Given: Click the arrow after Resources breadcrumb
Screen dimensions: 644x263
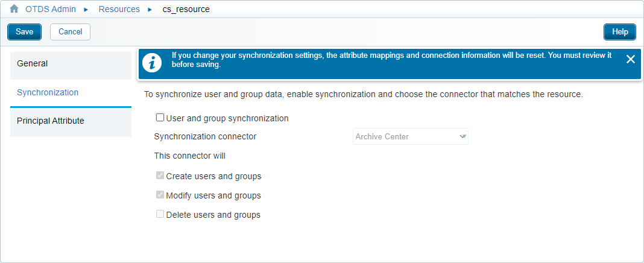Looking at the screenshot, I should click(x=150, y=10).
